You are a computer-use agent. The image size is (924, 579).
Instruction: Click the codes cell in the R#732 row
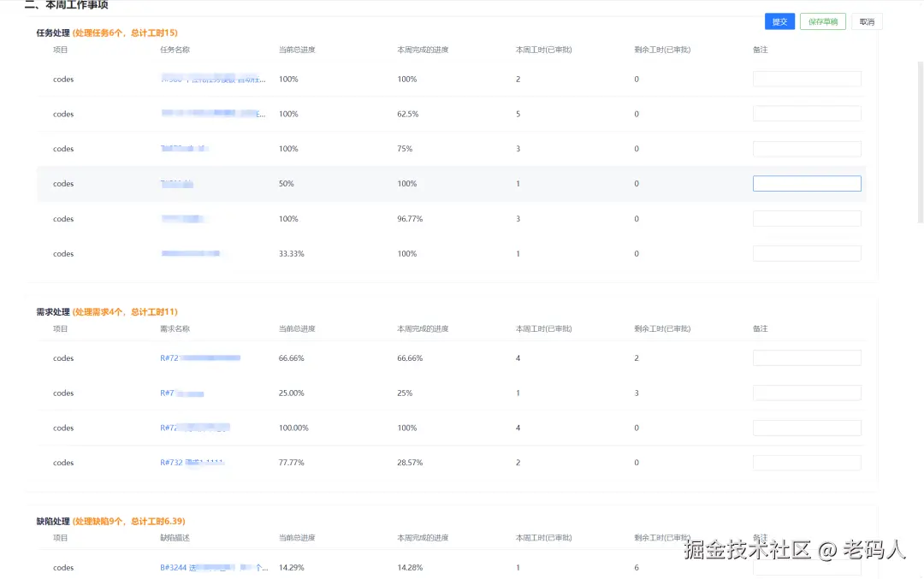tap(63, 463)
